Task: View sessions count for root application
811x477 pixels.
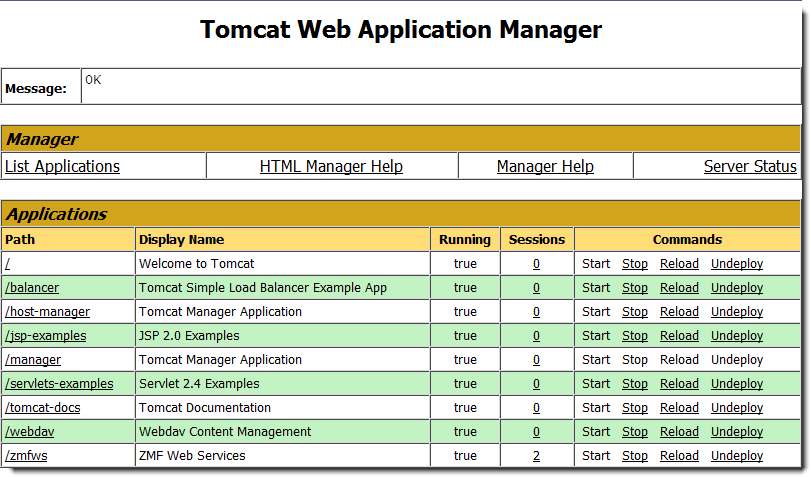Action: 536,264
